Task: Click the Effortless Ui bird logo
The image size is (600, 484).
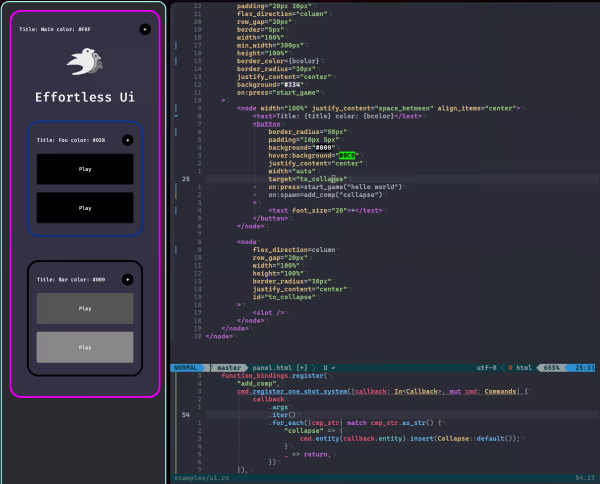Action: coord(85,62)
